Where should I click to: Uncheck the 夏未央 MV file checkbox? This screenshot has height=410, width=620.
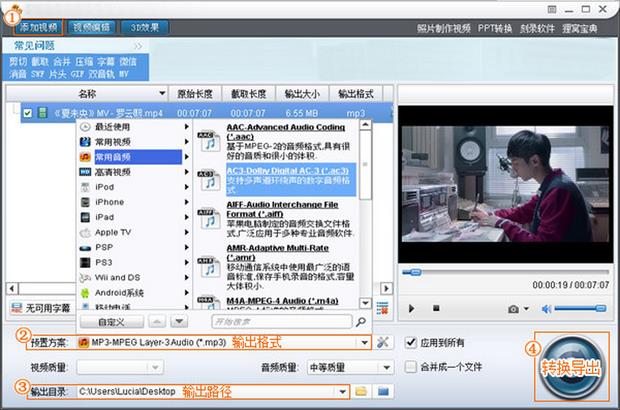(x=28, y=113)
